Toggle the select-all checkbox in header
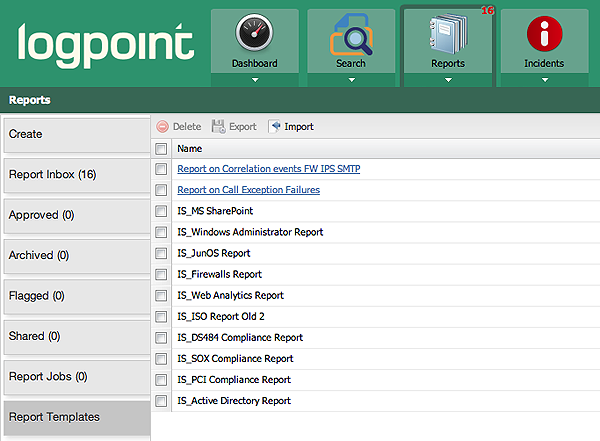The width and height of the screenshot is (600, 441). [162, 148]
